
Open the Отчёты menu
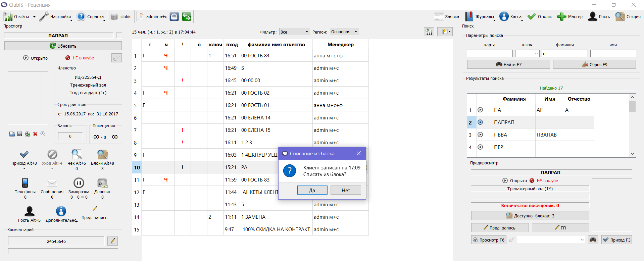pos(19,16)
